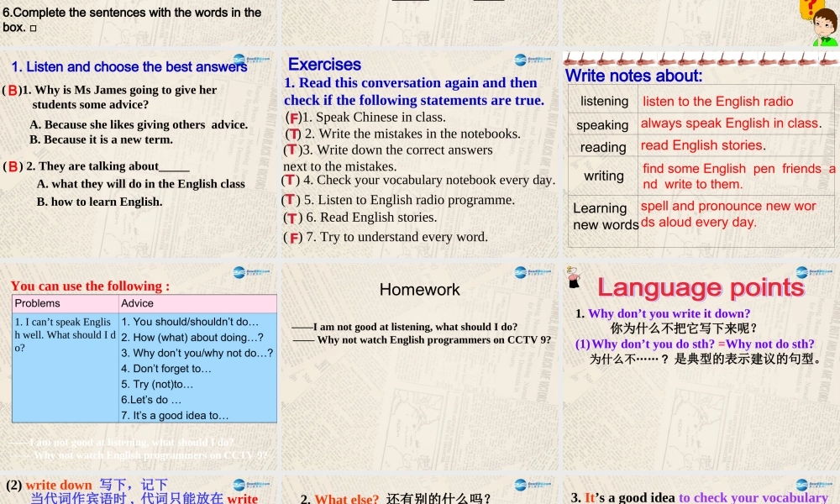Viewport: 840px width, 504px height.
Task: Toggle the (T) answer for "Read English stories"
Action: pyautogui.click(x=292, y=217)
